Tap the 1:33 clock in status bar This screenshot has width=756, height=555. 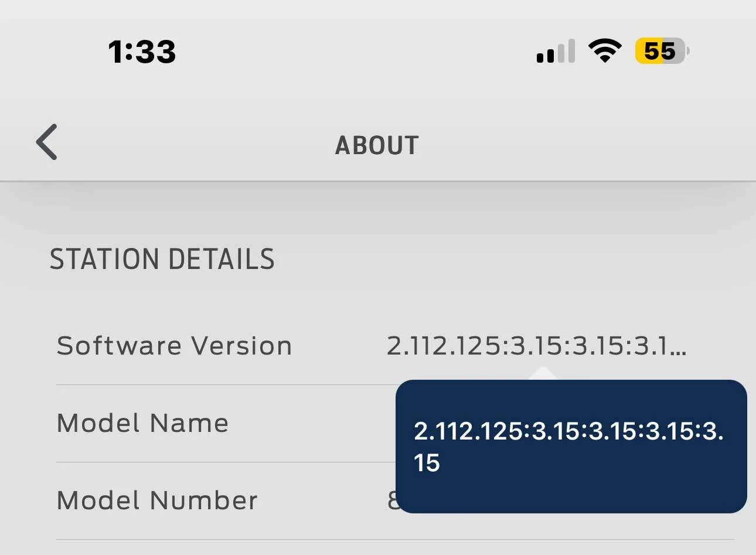(142, 52)
